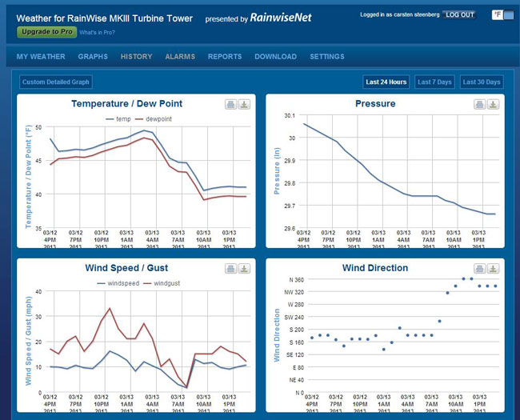Open the Custom Detailed Graph option
The height and width of the screenshot is (420, 520).
point(56,82)
